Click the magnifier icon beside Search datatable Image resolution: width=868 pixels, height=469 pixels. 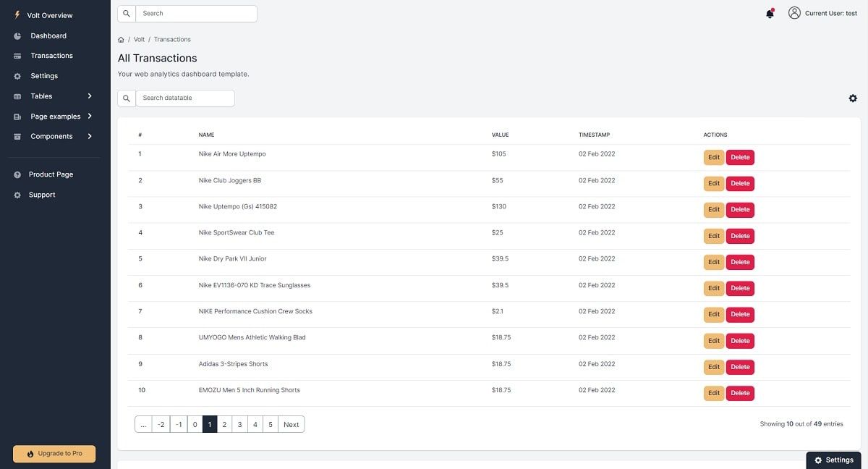pos(127,98)
